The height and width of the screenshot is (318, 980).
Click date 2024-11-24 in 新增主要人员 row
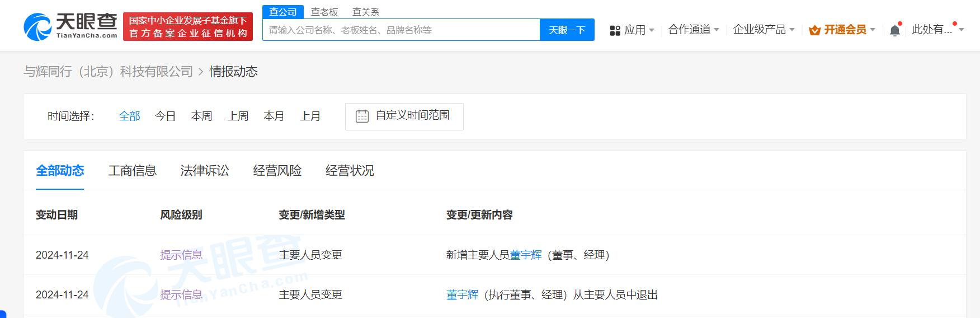tap(62, 255)
